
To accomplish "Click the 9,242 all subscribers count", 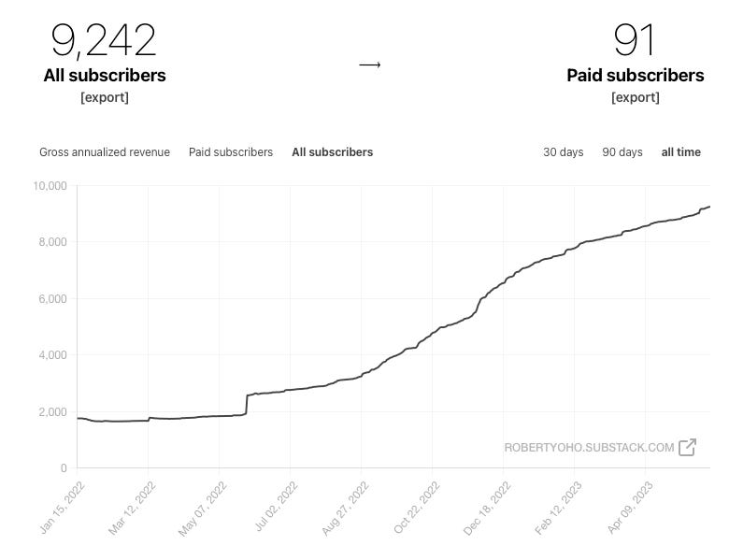I will 103,41.
